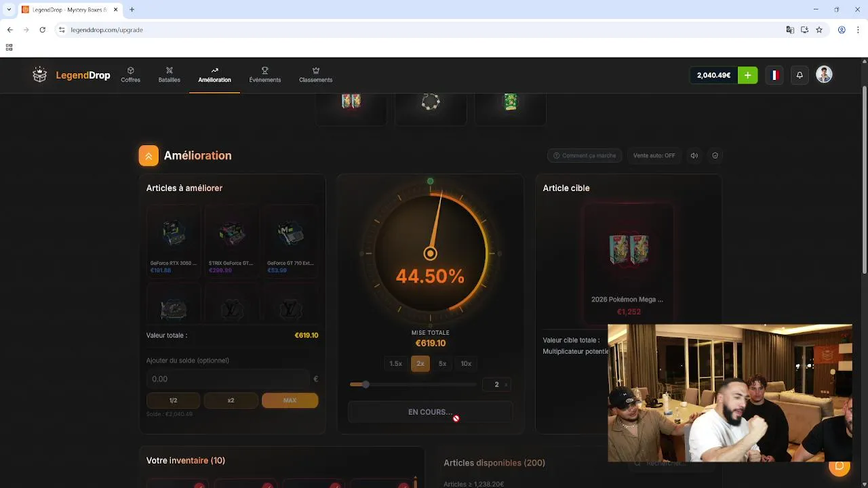Click the browser back arrow
Viewport: 868px width, 488px height.
[9, 30]
